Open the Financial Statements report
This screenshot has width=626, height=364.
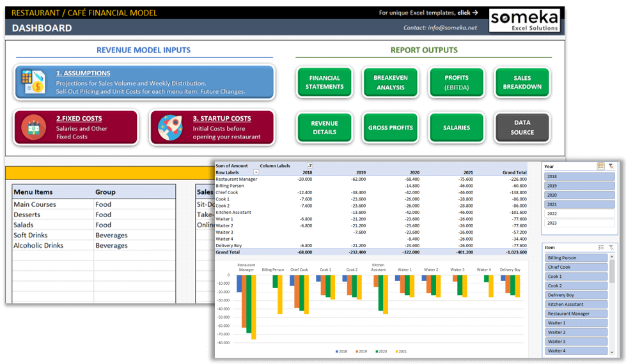coord(324,82)
